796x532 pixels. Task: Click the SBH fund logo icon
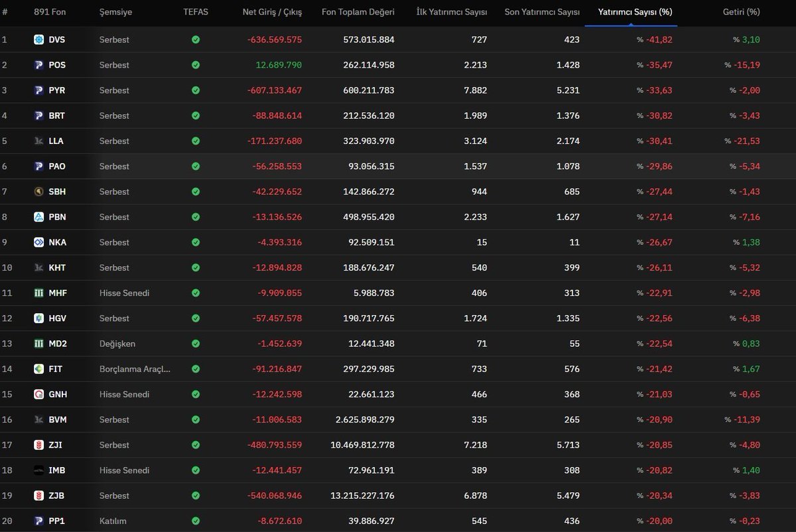(38, 192)
